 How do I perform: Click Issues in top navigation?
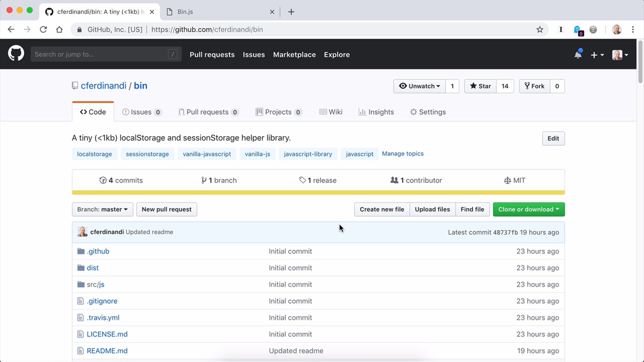point(254,55)
